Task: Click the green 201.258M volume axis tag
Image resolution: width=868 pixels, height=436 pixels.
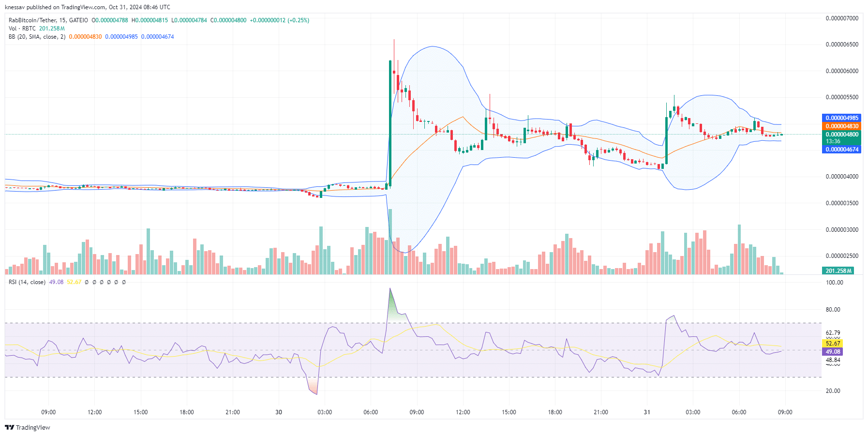Action: click(838, 271)
